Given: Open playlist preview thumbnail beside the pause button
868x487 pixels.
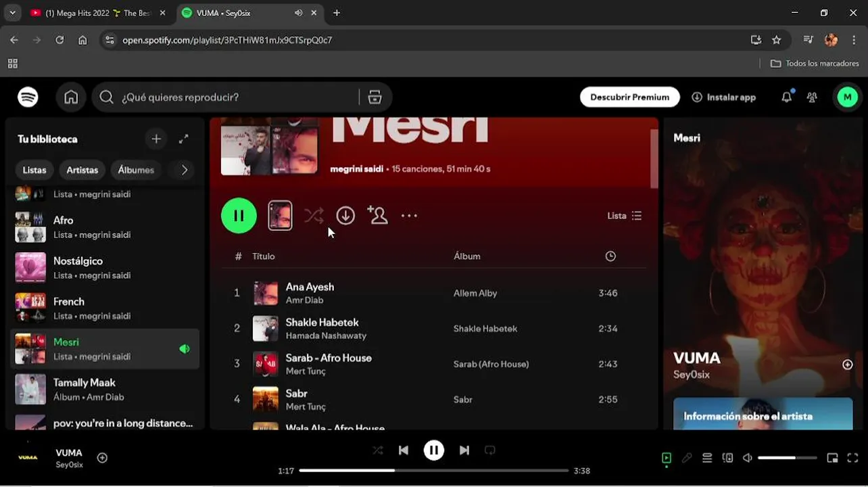Looking at the screenshot, I should click(x=280, y=216).
